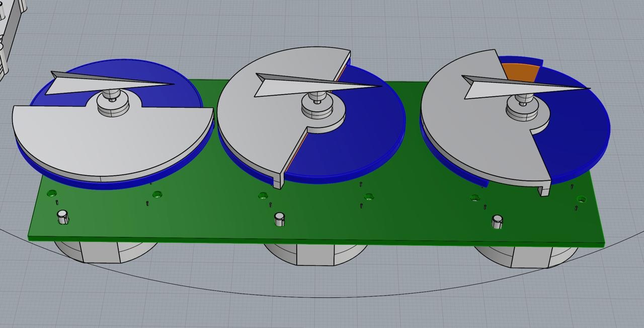The width and height of the screenshot is (644, 328).
Task: Select the small gray peg below middle dial
Action: 280,219
